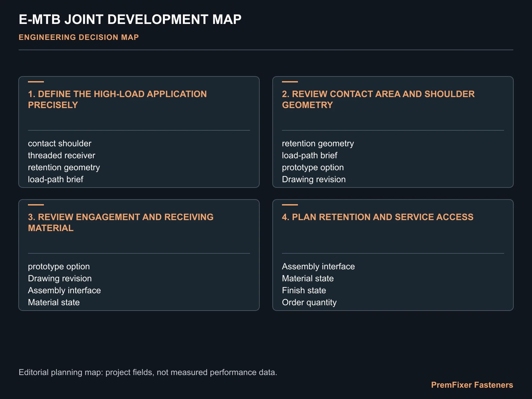The height and width of the screenshot is (399, 532).
Task: Click the 'PremFixer Fasteners' brand text
Action: click(x=472, y=385)
